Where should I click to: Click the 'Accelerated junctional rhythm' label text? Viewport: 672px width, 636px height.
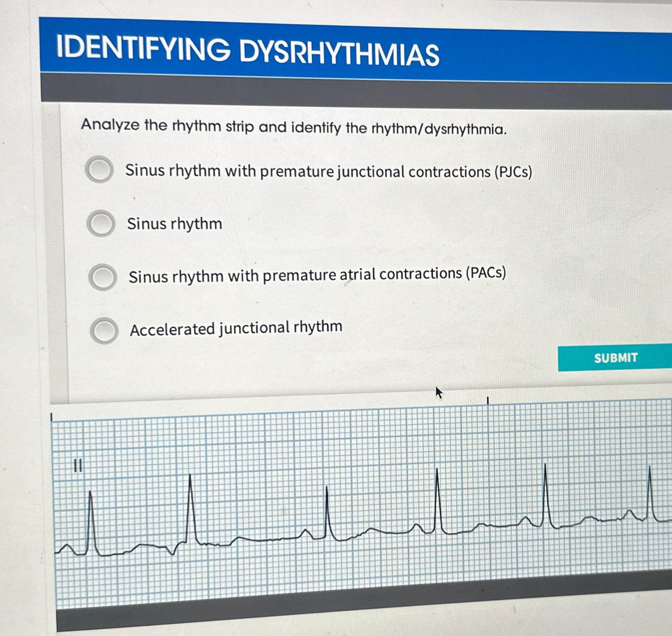(x=236, y=329)
